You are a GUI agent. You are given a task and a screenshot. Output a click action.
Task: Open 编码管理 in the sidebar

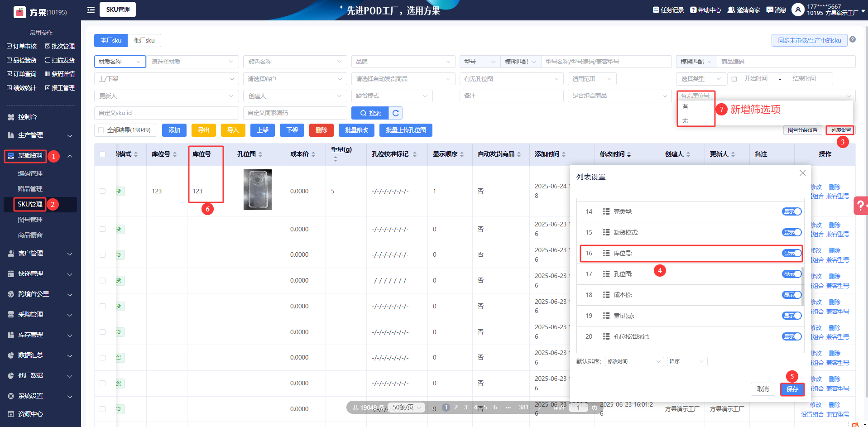[30, 173]
